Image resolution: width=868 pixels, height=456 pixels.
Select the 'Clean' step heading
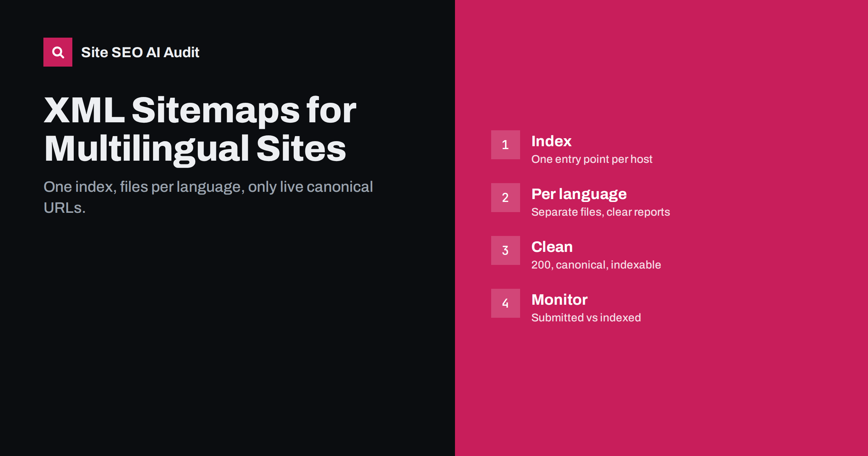pyautogui.click(x=552, y=247)
